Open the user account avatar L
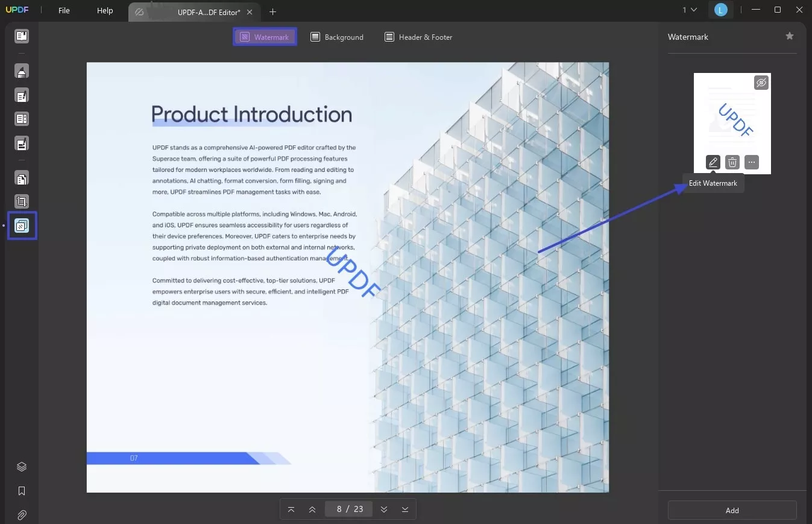Image resolution: width=812 pixels, height=524 pixels. click(720, 10)
